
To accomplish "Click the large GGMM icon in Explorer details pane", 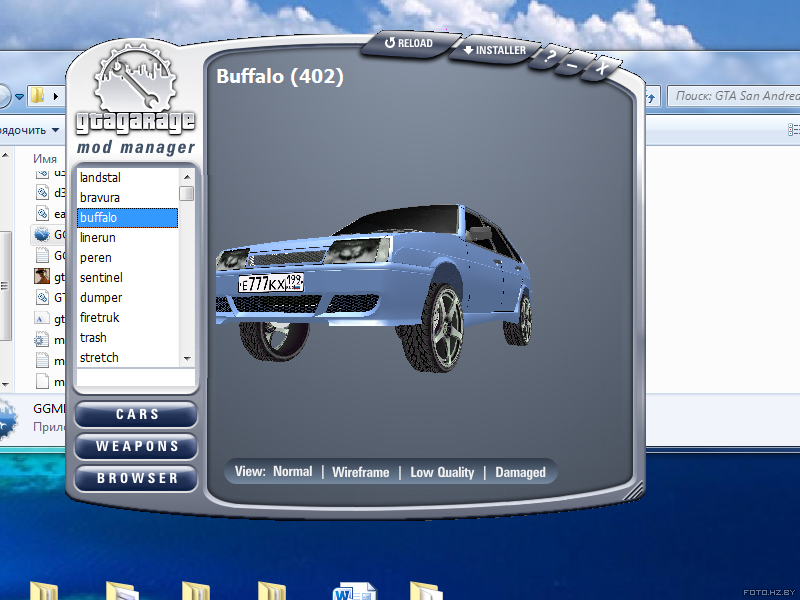I will [x=8, y=419].
